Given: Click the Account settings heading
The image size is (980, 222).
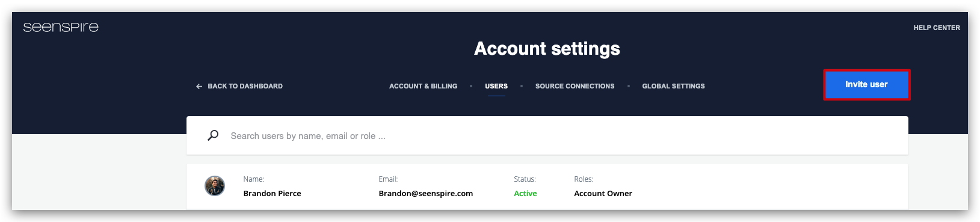Looking at the screenshot, I should (547, 49).
